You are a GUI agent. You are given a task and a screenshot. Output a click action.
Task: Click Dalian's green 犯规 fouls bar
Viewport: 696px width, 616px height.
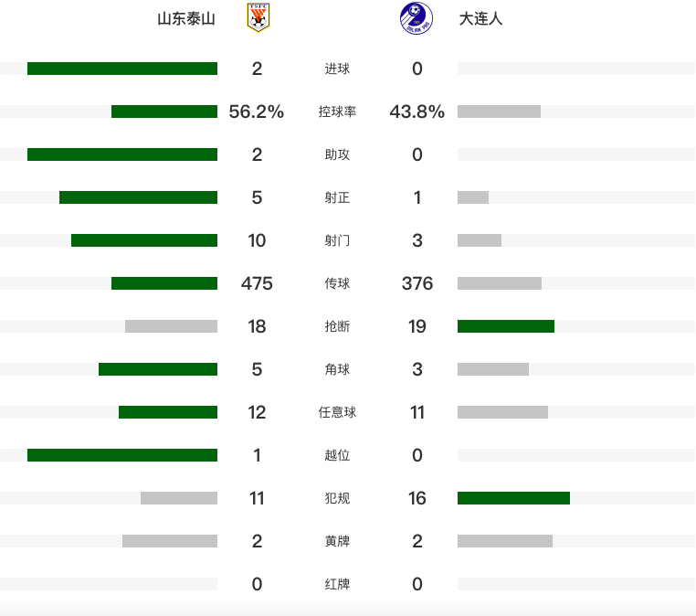[513, 498]
